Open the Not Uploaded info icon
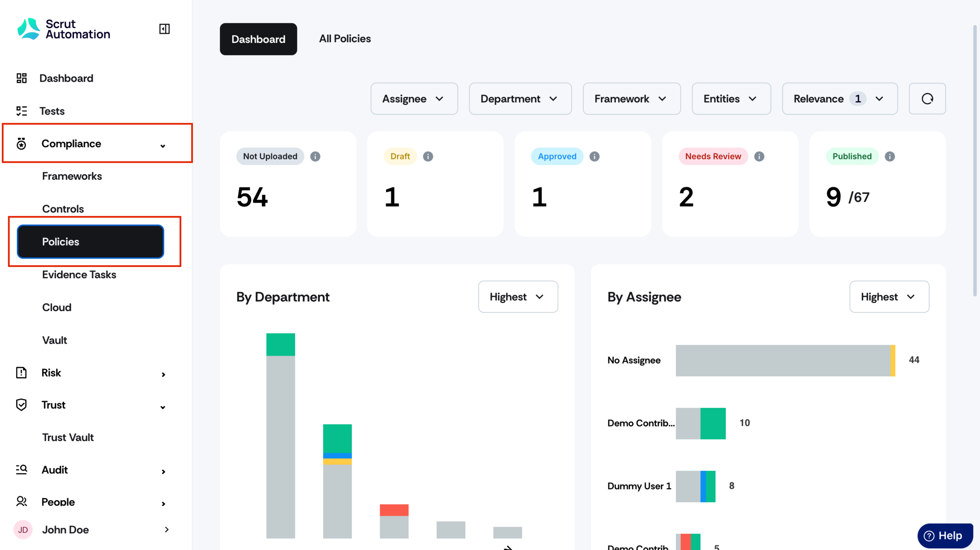Image resolution: width=980 pixels, height=550 pixels. (x=315, y=156)
